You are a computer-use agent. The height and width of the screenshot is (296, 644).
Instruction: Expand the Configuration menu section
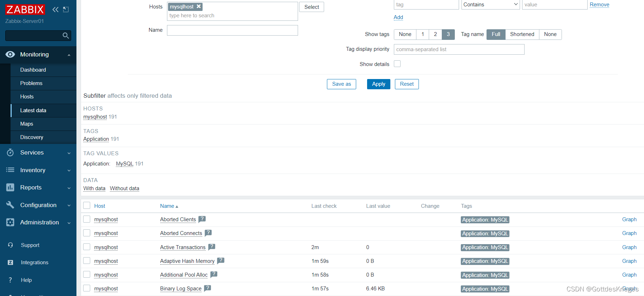69,205
